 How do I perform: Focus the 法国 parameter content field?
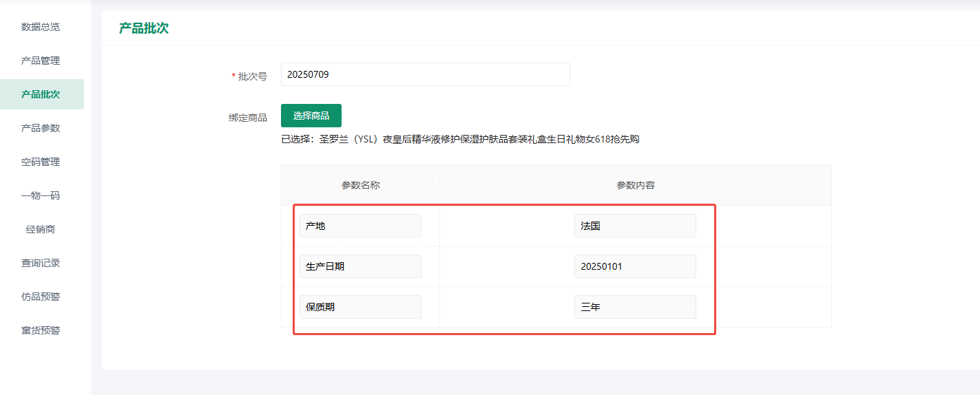635,226
